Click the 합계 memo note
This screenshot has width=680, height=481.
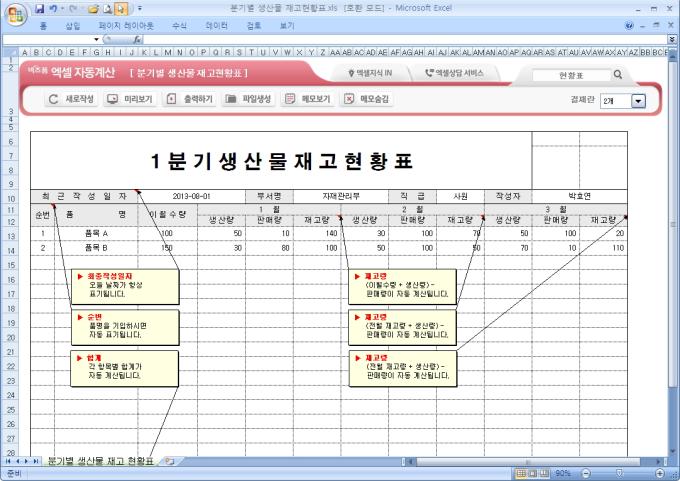pos(124,368)
